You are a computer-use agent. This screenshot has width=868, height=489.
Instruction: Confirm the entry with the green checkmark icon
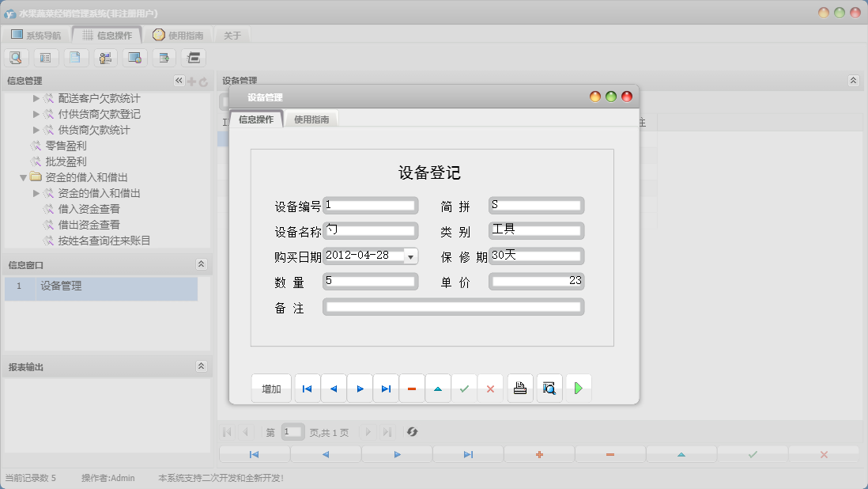(x=465, y=388)
